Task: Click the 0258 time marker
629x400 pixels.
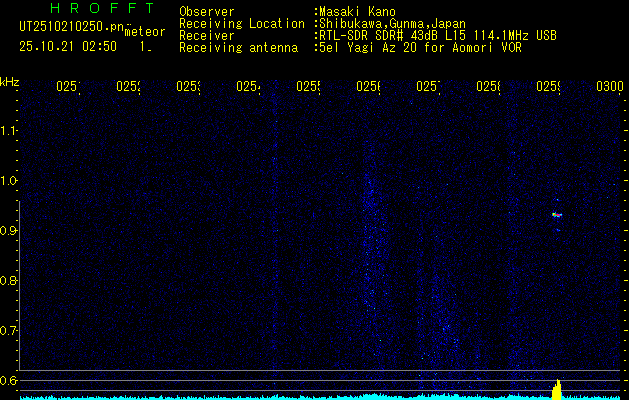Action: pos(488,86)
